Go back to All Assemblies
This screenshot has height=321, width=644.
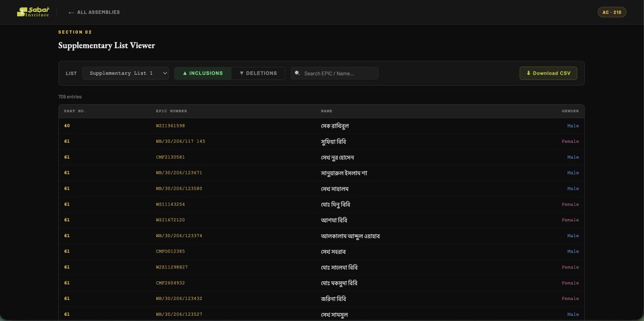coord(94,12)
